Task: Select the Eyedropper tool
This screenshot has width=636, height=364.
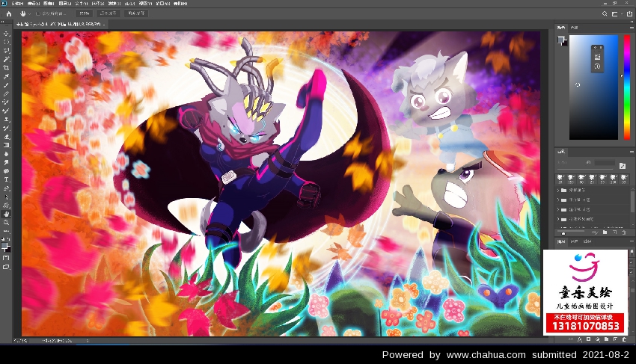Action: [x=6, y=76]
